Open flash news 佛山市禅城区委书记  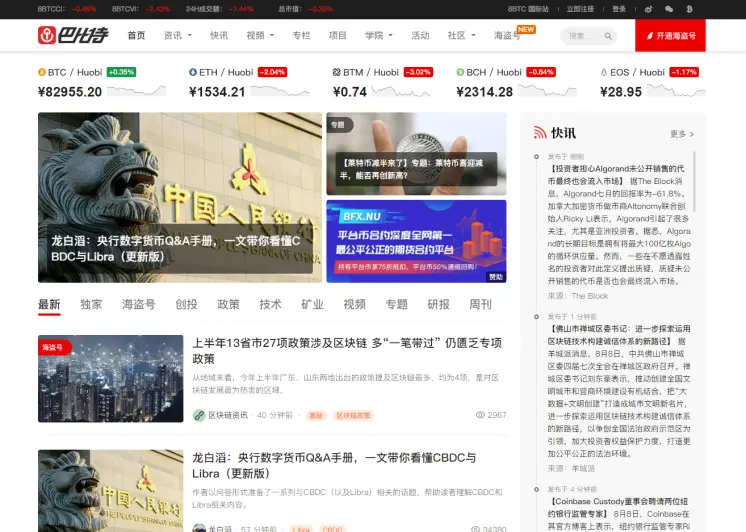(619, 391)
